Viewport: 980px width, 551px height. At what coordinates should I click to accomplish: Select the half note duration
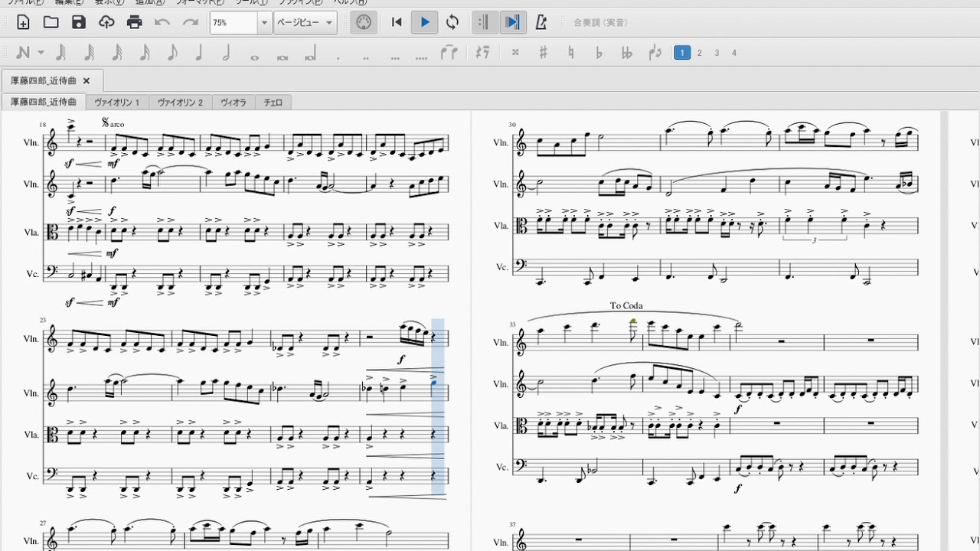tap(227, 53)
